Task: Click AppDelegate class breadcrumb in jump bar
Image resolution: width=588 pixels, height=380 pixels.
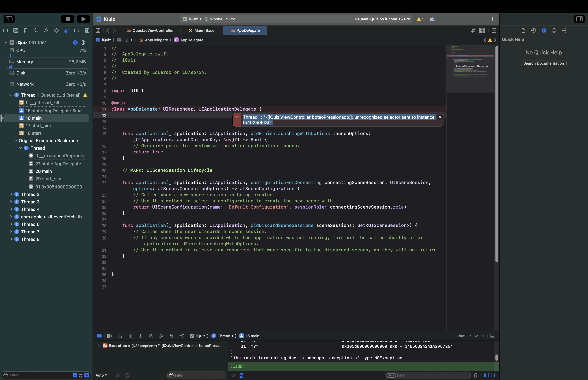Action: tap(189, 40)
